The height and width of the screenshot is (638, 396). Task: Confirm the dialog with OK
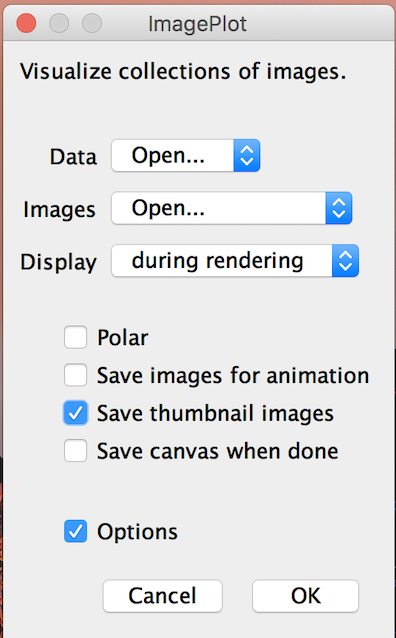(305, 596)
